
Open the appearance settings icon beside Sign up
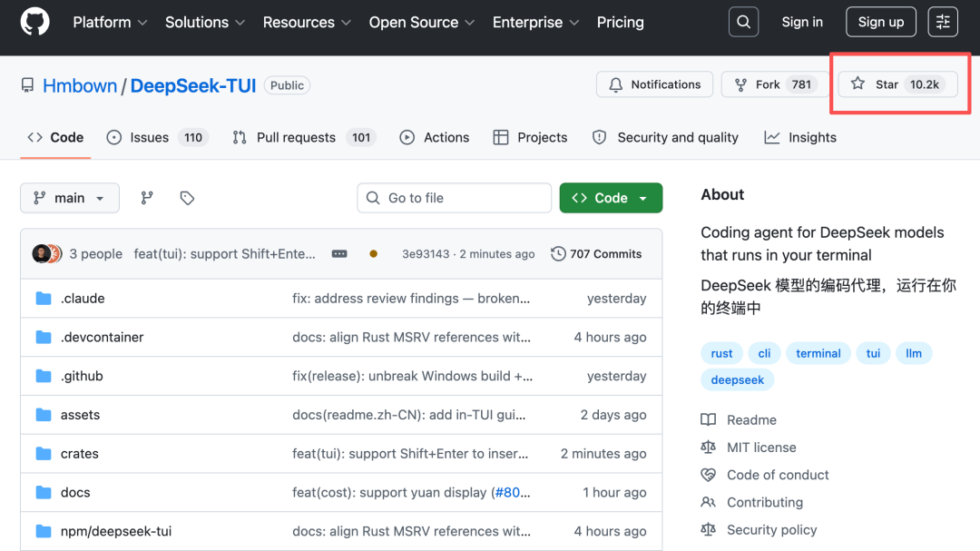pyautogui.click(x=943, y=22)
